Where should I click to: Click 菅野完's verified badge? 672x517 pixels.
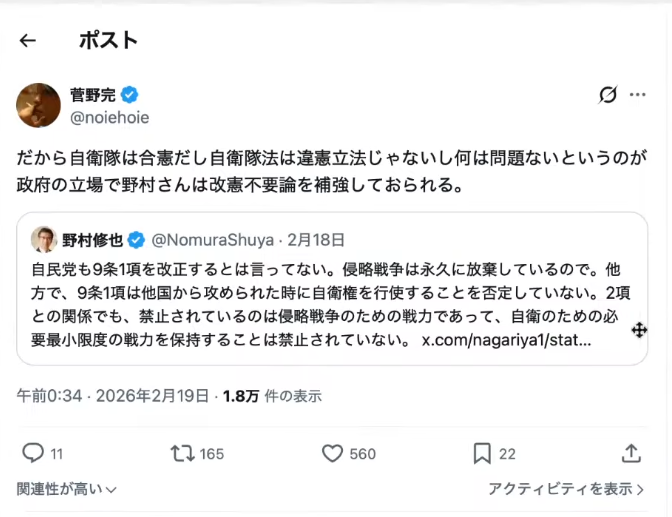point(129,95)
